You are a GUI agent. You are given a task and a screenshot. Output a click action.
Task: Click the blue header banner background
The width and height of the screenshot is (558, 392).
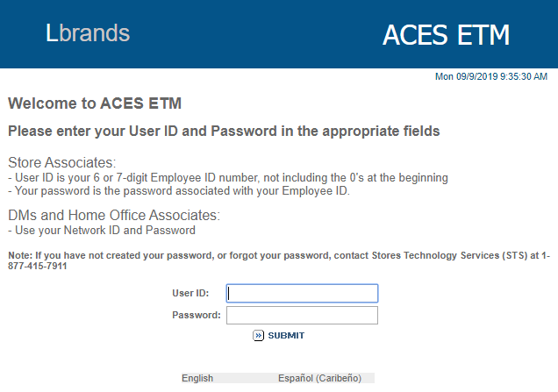tap(256, 34)
